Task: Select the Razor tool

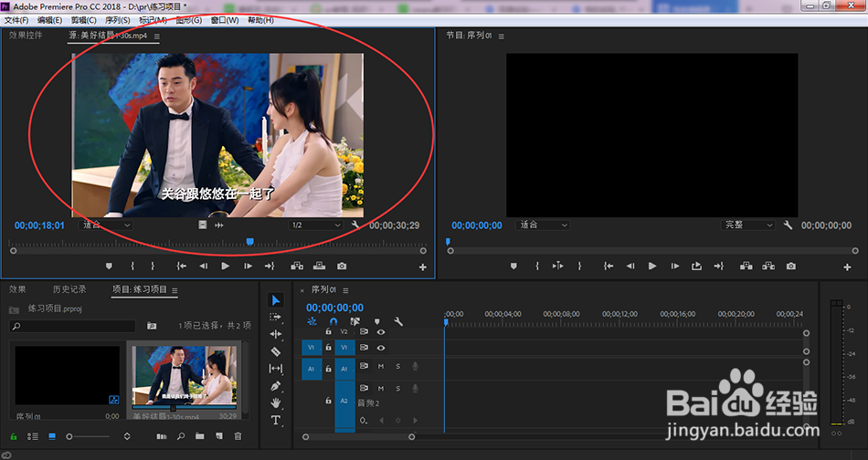Action: [276, 351]
